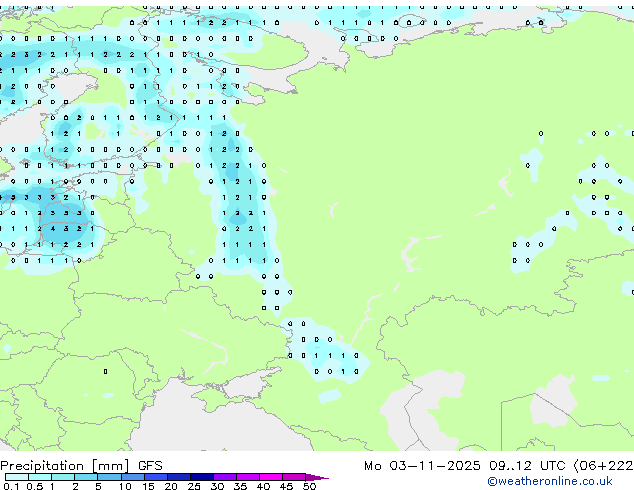Click the 0.5–1 mm legend color swatch
Viewport: 634px width, 490px height.
[40, 477]
